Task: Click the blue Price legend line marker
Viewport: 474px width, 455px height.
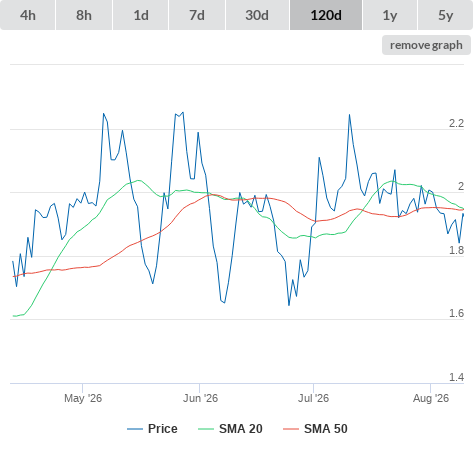Action: [x=135, y=429]
